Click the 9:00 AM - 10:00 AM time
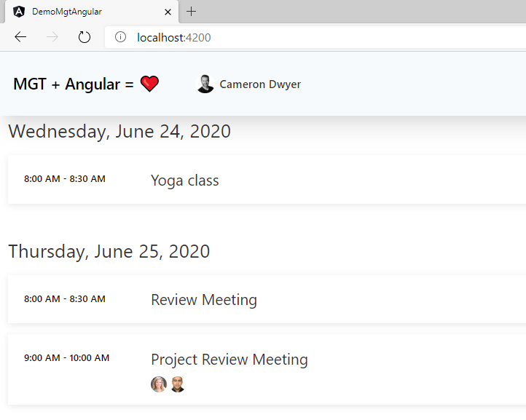 click(66, 357)
